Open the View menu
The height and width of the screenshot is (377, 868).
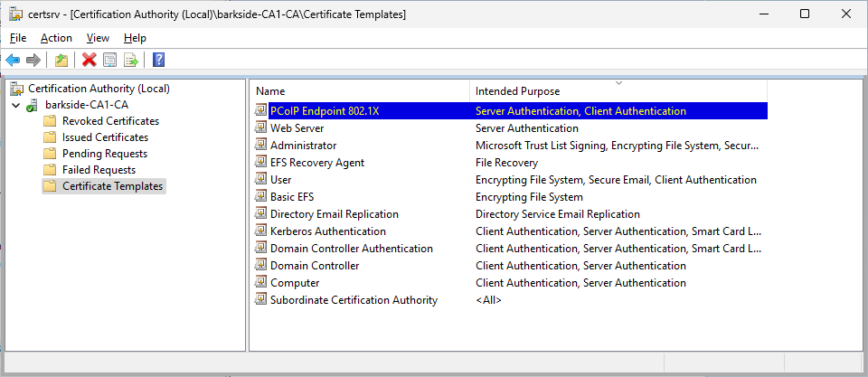pyautogui.click(x=98, y=38)
